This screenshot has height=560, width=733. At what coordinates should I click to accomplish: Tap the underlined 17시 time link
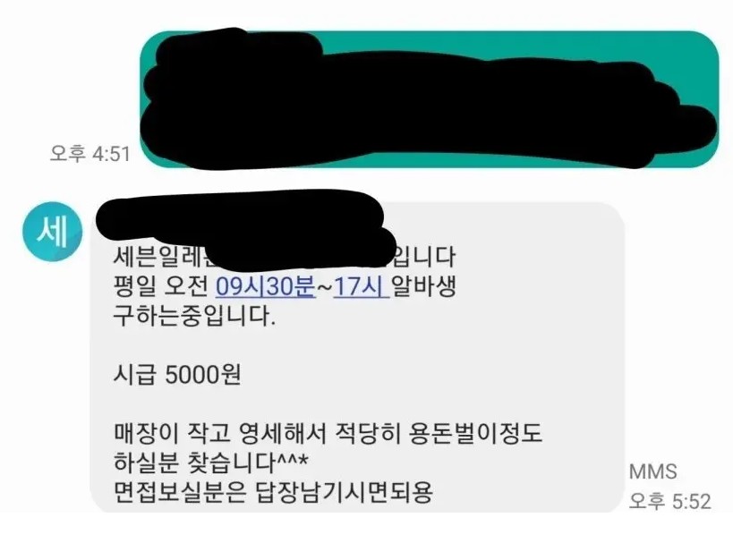[x=361, y=287]
